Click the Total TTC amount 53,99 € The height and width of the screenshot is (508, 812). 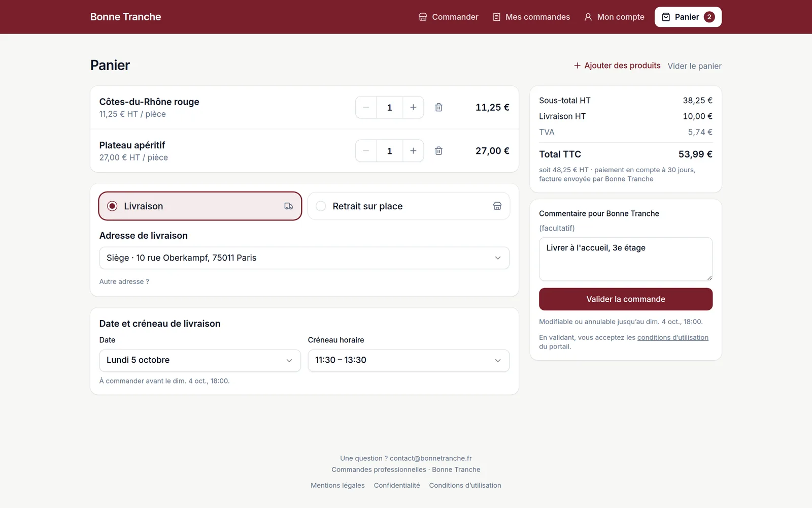[695, 154]
